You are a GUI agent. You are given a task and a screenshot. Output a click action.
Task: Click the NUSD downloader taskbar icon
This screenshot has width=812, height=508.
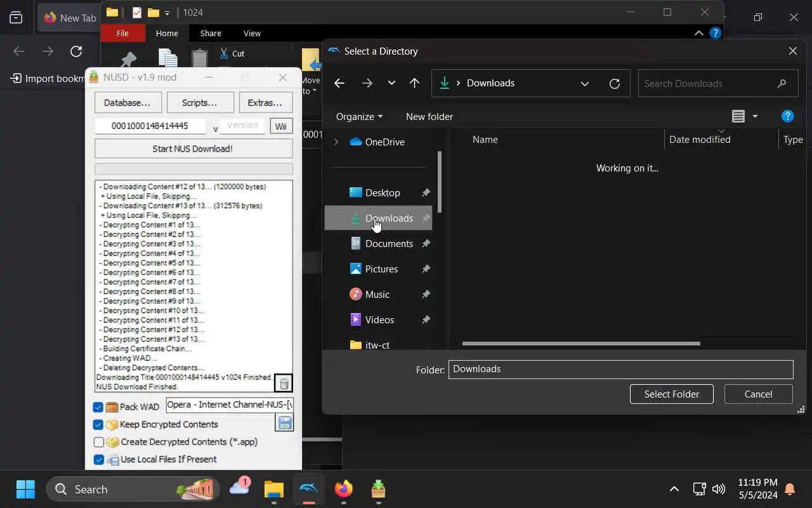point(378,489)
